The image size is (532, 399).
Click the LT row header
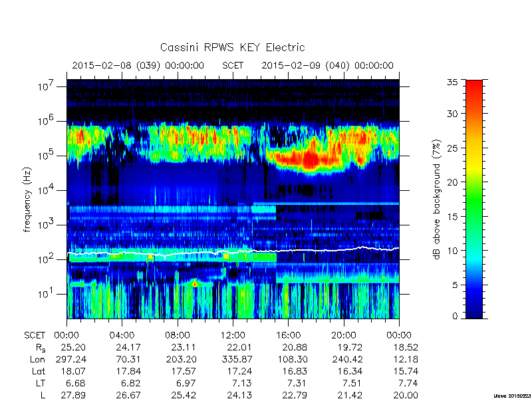[x=40, y=384]
